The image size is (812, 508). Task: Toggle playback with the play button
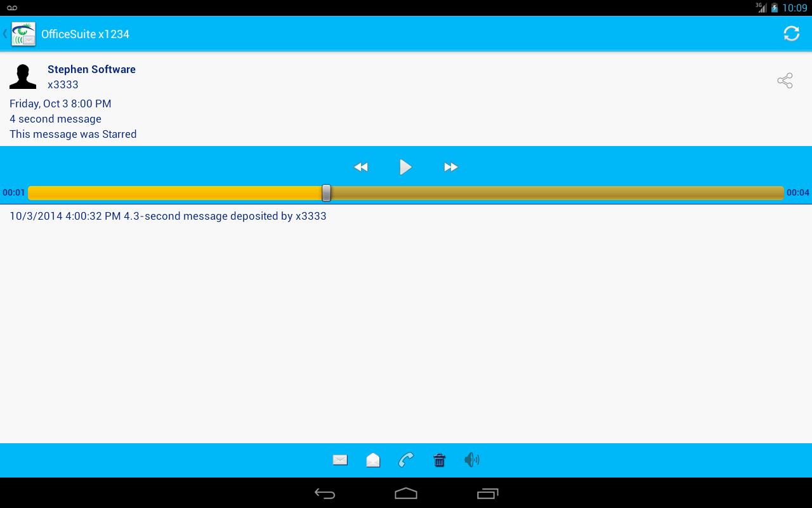point(405,167)
